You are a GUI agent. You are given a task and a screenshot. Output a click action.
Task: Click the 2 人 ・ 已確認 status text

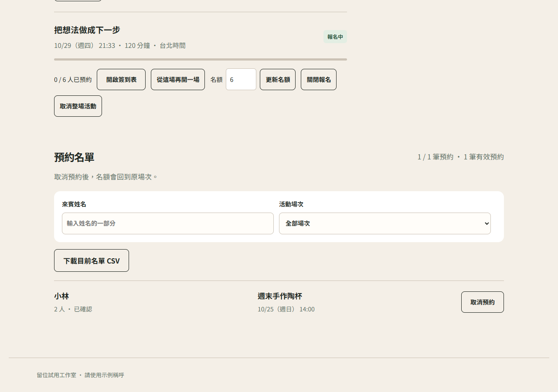coord(73,309)
